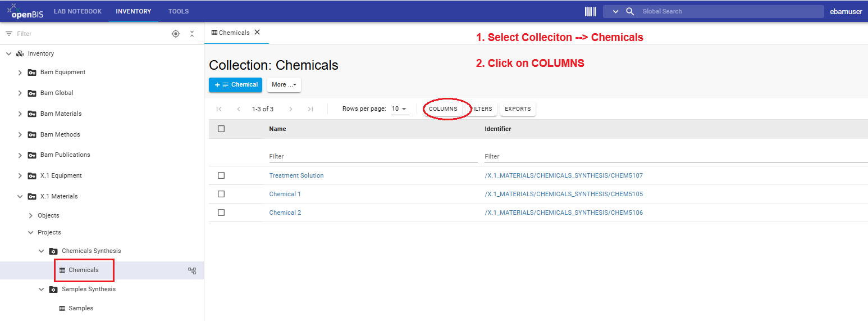
Task: Select the Chemicals tab label
Action: pyautogui.click(x=234, y=33)
